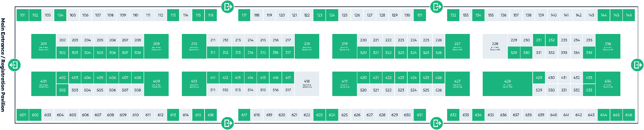
Task: Pick available space-only booth 228
Action: click(495, 46)
